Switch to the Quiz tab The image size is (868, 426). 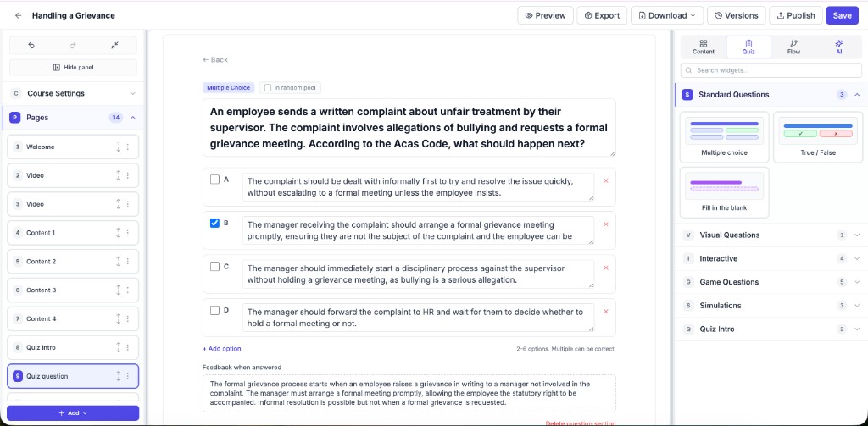click(748, 47)
